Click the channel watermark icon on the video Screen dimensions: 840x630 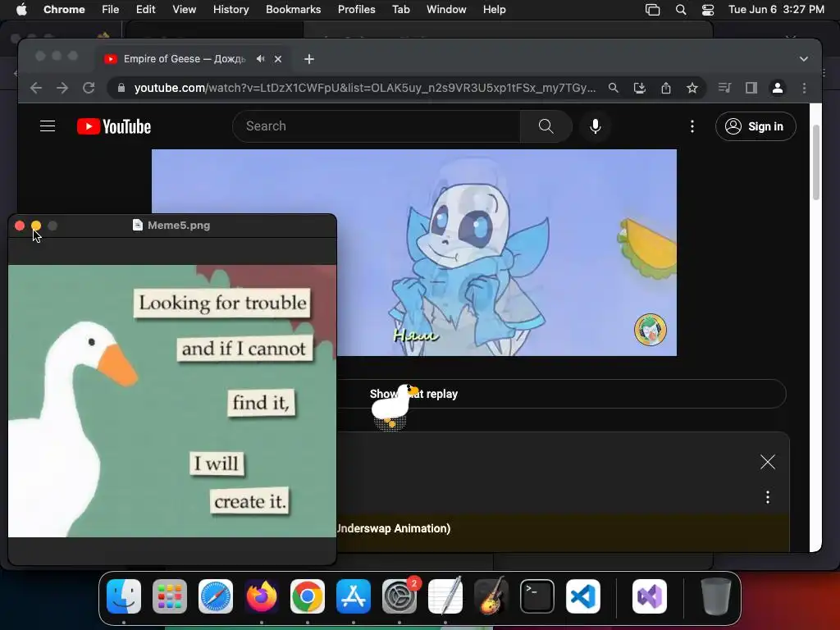tap(651, 330)
